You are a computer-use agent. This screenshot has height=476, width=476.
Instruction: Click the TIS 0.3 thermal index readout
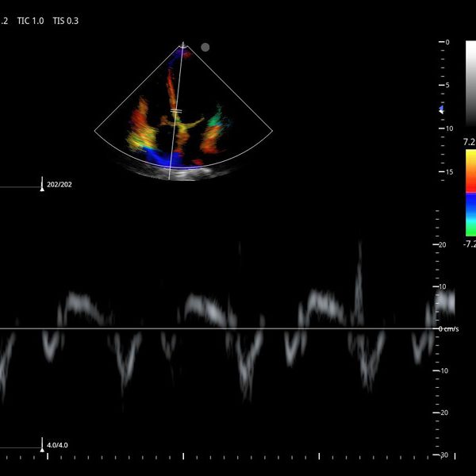[65, 21]
